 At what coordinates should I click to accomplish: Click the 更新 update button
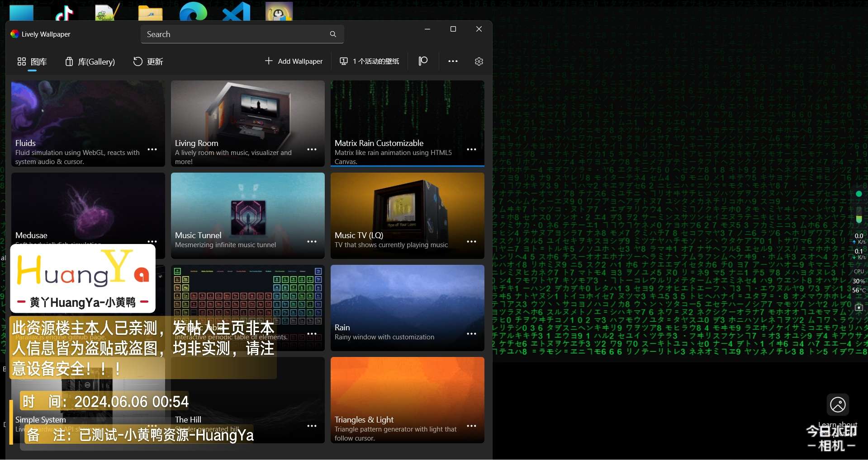click(x=148, y=61)
